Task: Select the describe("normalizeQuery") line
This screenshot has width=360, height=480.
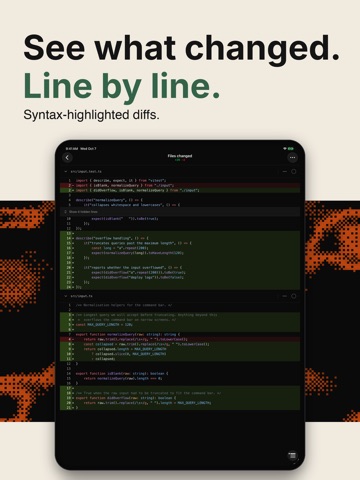Action: coord(180,200)
